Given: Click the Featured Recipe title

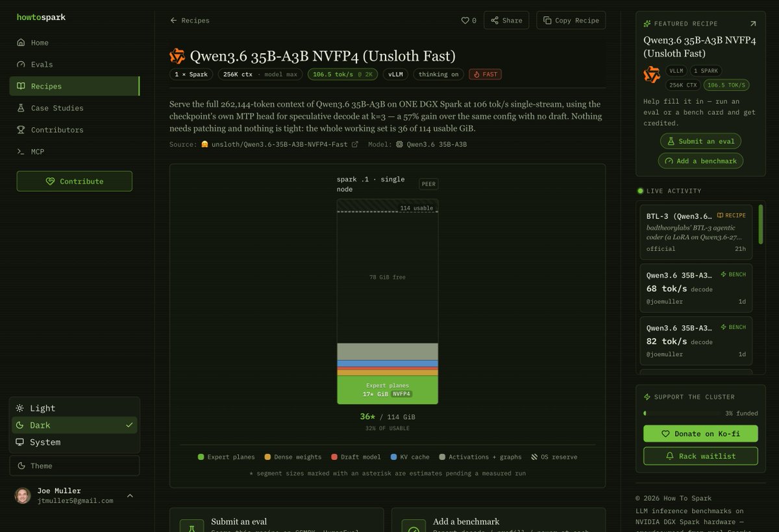Looking at the screenshot, I should point(699,46).
